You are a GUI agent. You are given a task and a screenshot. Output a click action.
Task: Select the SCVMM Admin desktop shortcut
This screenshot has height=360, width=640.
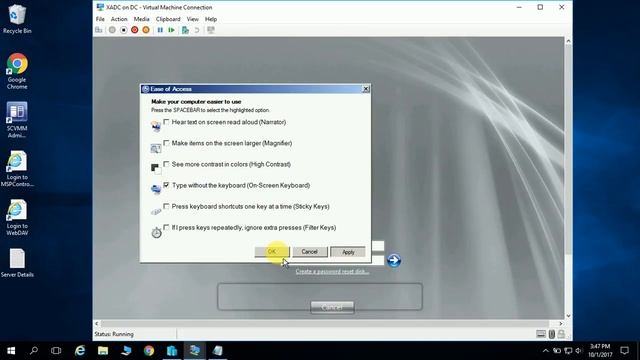pos(17,120)
